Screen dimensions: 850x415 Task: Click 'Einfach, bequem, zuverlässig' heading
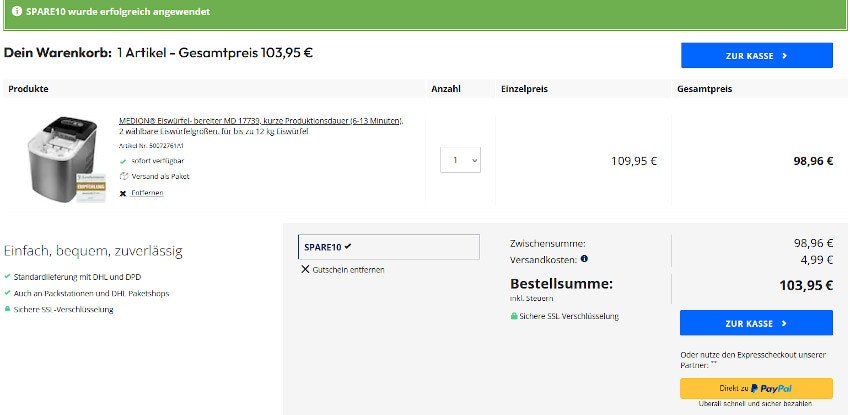tap(93, 251)
